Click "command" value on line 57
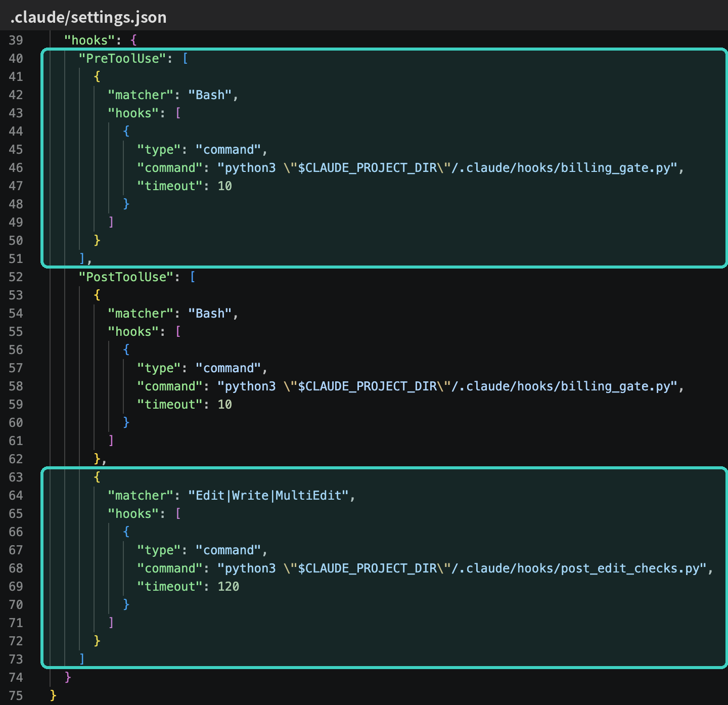728x705 pixels. (228, 368)
